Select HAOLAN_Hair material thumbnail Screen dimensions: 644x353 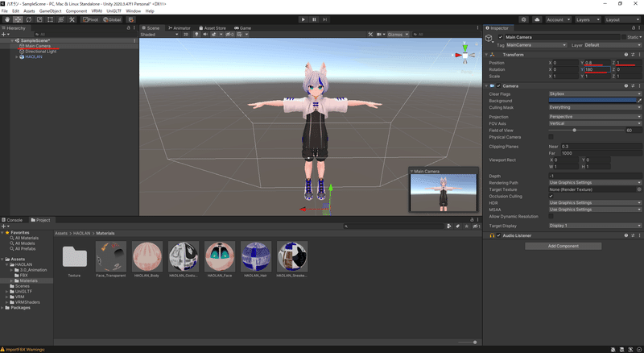256,257
